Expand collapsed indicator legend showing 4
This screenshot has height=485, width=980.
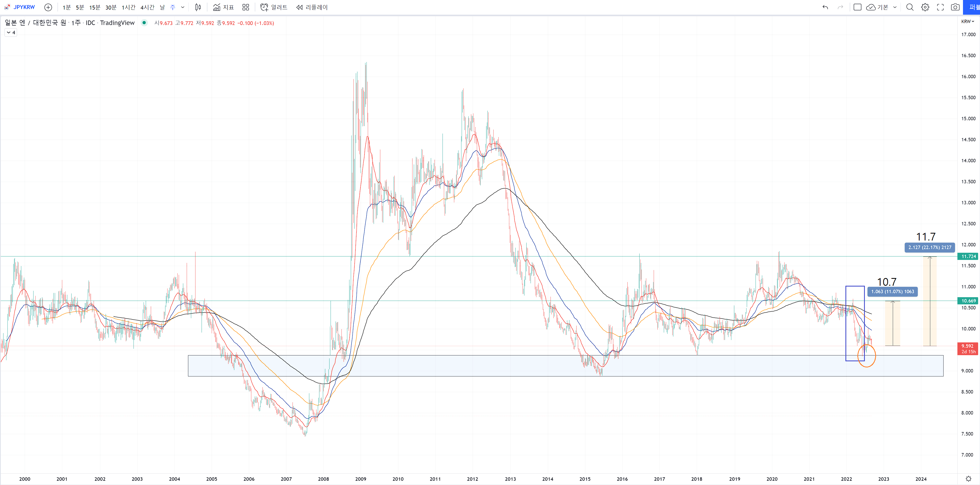coord(11,33)
